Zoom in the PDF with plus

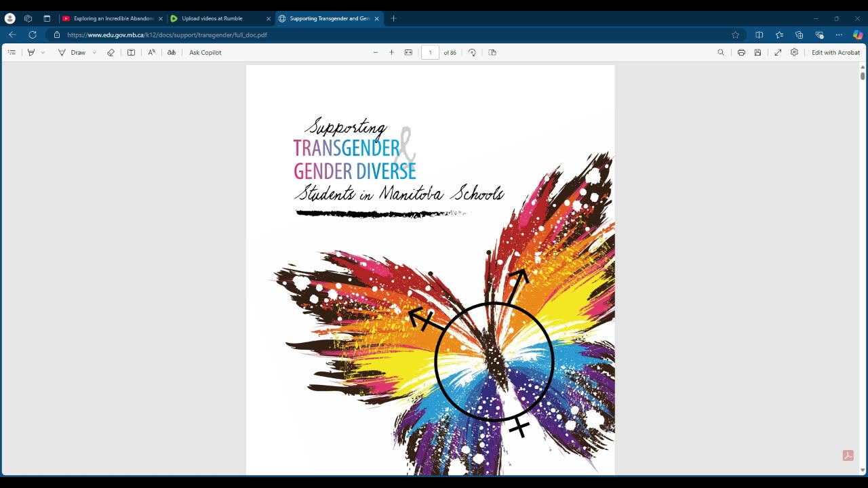[x=391, y=52]
